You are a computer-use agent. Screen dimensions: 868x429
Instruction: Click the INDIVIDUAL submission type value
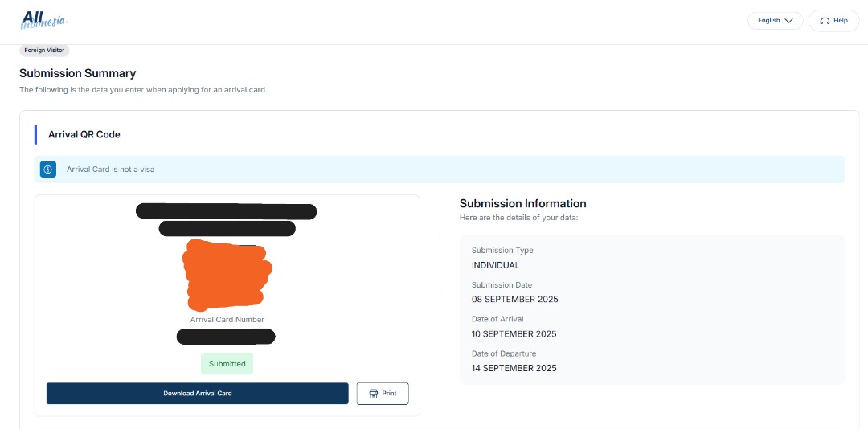coord(495,265)
